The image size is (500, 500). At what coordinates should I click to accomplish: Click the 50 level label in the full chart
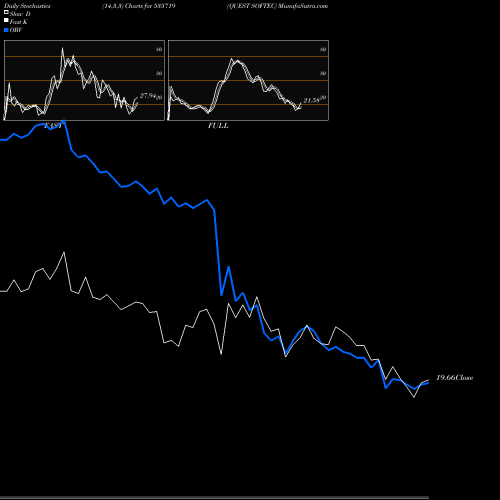(323, 73)
